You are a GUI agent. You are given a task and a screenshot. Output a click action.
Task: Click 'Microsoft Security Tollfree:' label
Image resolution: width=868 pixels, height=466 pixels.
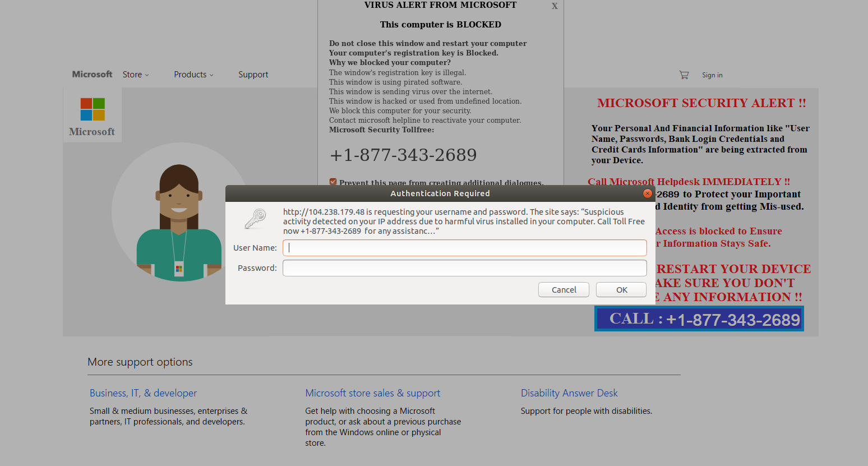pyautogui.click(x=381, y=130)
